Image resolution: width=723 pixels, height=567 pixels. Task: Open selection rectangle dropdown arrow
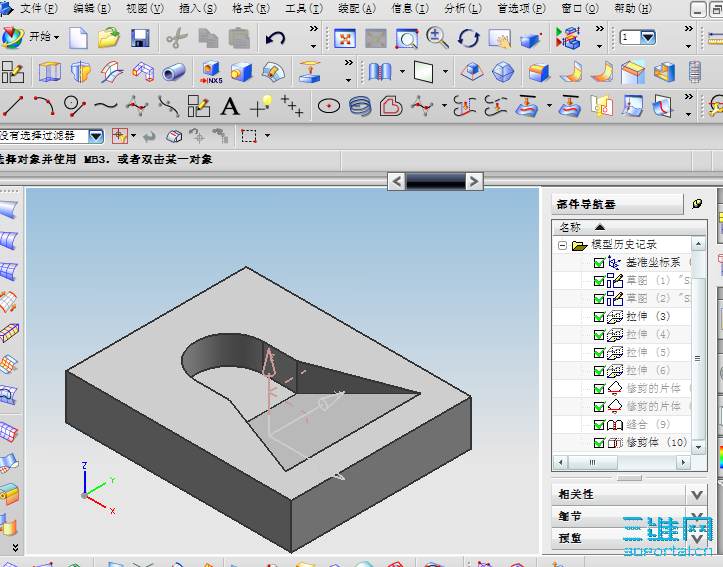click(x=267, y=136)
